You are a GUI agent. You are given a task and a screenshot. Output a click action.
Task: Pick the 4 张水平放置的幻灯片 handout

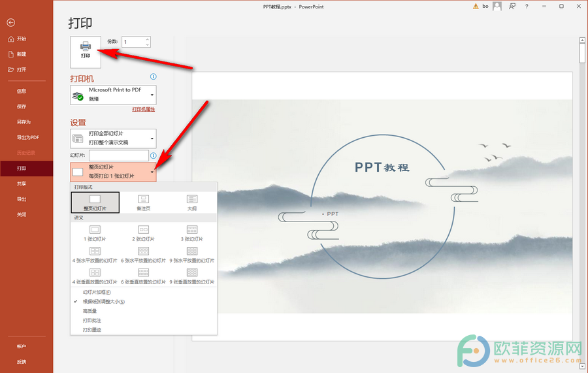click(x=95, y=255)
